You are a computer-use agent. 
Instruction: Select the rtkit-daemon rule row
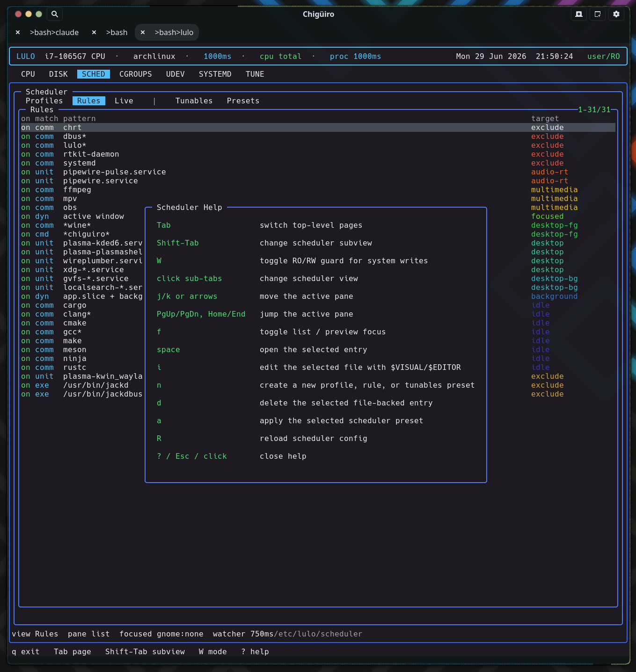click(318, 154)
